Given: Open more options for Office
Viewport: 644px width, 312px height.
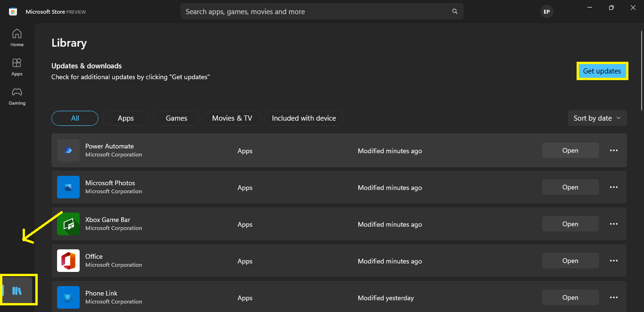Looking at the screenshot, I should 613,260.
